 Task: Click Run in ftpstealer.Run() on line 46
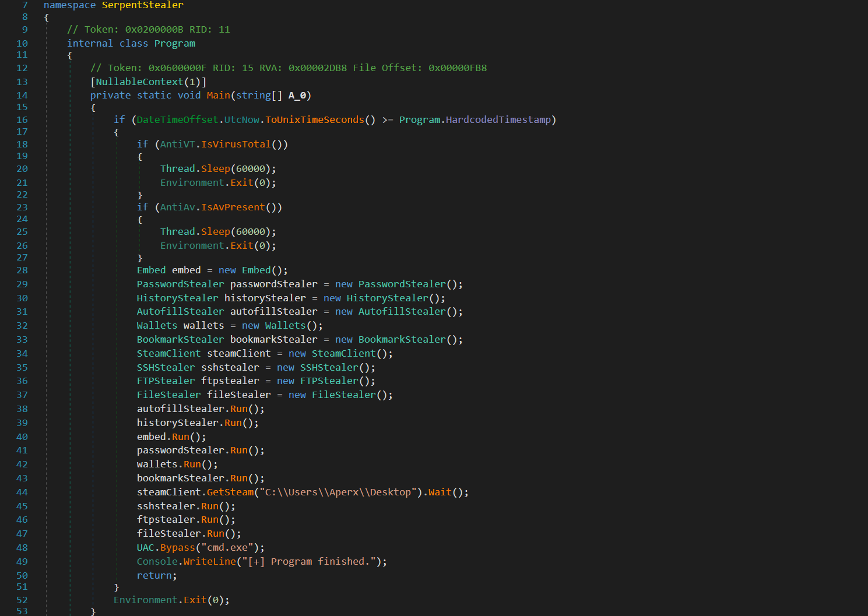[x=210, y=520]
